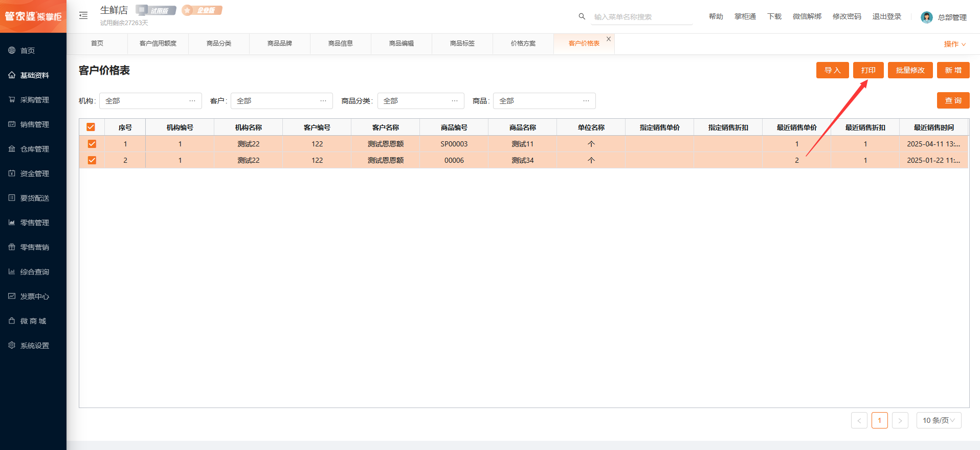Open the 操作 dropdown menu
Screen dimensions: 980x450
954,44
